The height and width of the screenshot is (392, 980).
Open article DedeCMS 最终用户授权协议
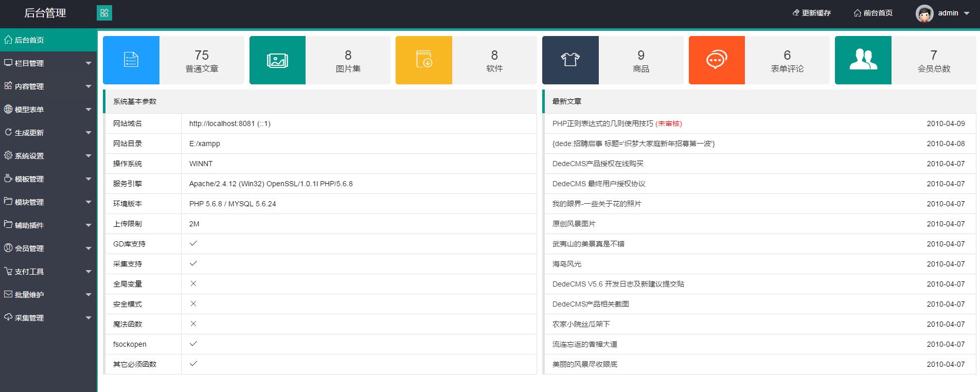click(x=599, y=184)
